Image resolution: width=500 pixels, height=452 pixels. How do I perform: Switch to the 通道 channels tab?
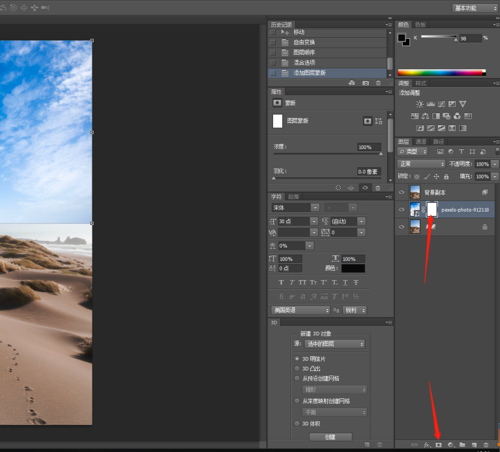[421, 142]
